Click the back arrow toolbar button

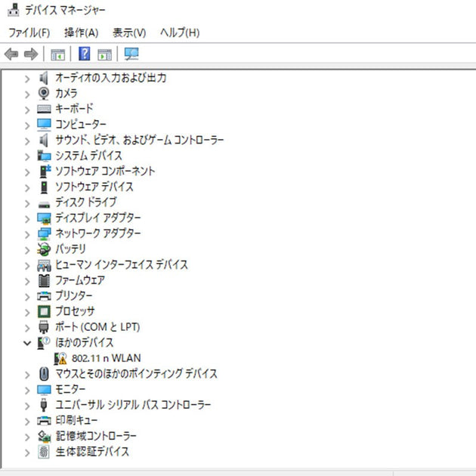pyautogui.click(x=11, y=54)
